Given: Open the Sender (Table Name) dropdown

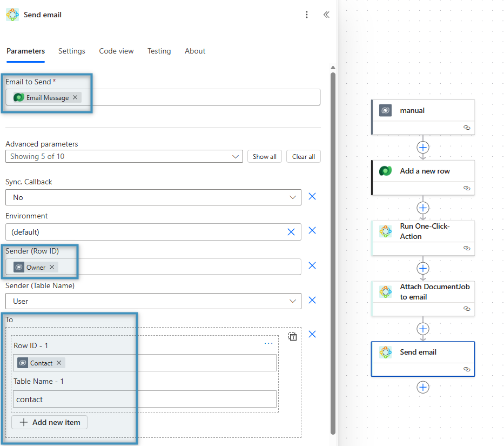Looking at the screenshot, I should point(293,301).
